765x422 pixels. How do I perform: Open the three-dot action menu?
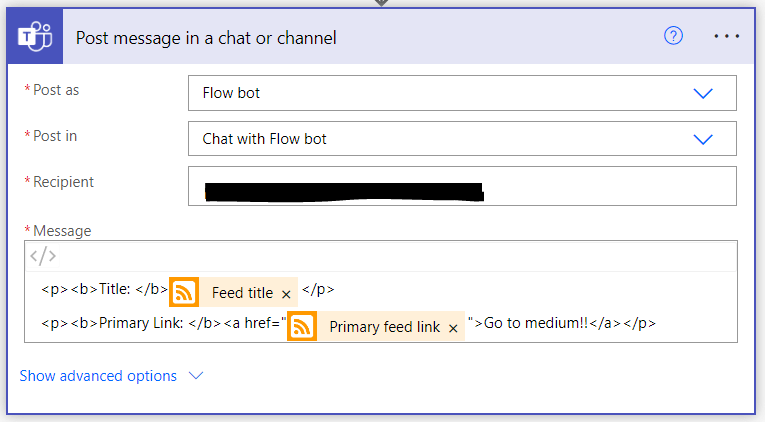tap(727, 36)
